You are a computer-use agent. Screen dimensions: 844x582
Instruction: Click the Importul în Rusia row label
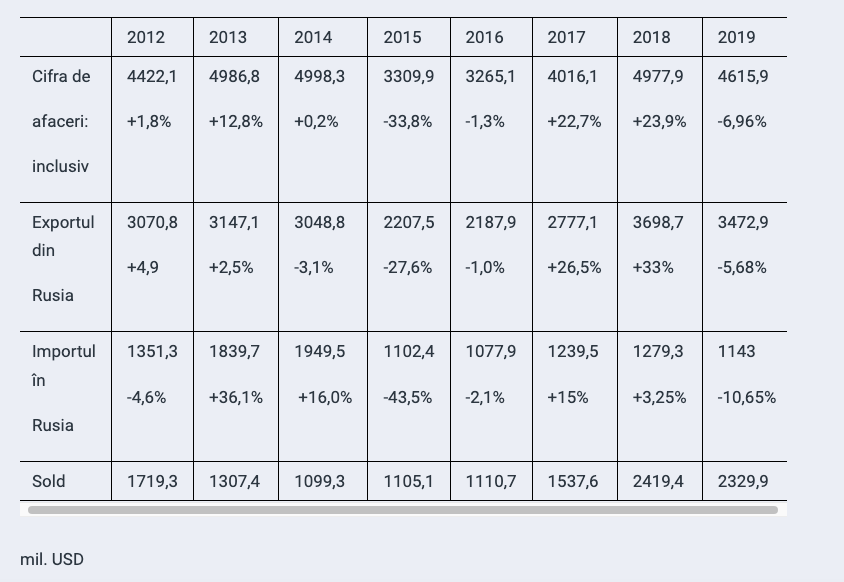click(x=63, y=388)
